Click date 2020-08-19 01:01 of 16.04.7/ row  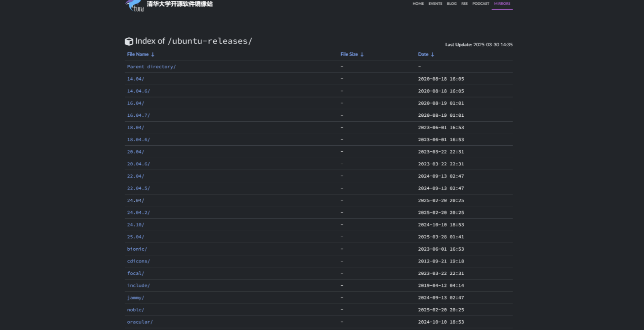(441, 115)
